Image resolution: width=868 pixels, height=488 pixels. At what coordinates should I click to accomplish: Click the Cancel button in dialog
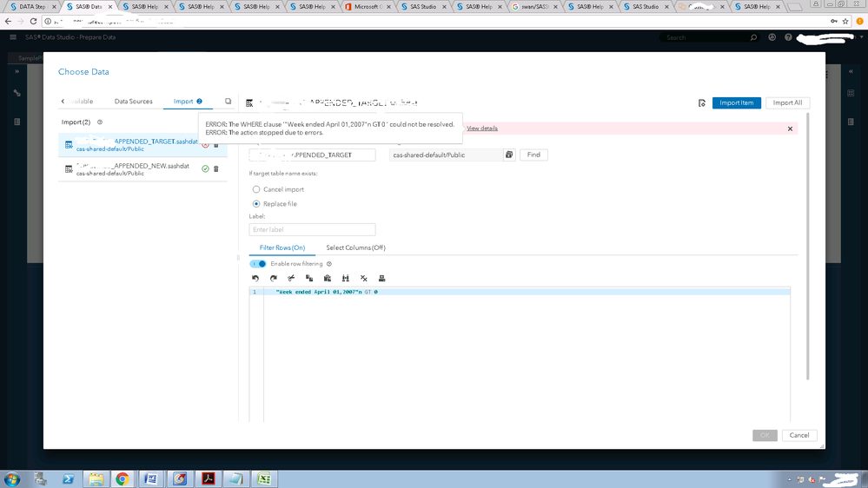[x=798, y=435]
